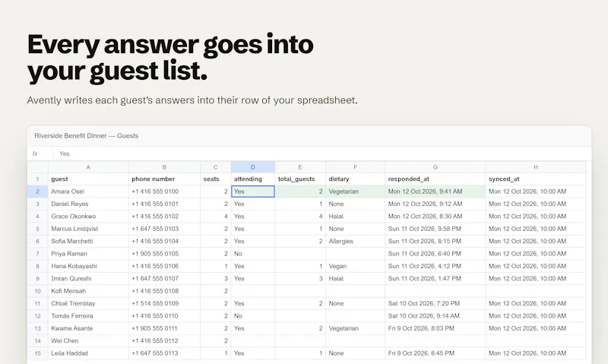Click Fri 9 Oct 2026, 6:45 PM
The width and height of the screenshot is (608, 364).
[435, 353]
